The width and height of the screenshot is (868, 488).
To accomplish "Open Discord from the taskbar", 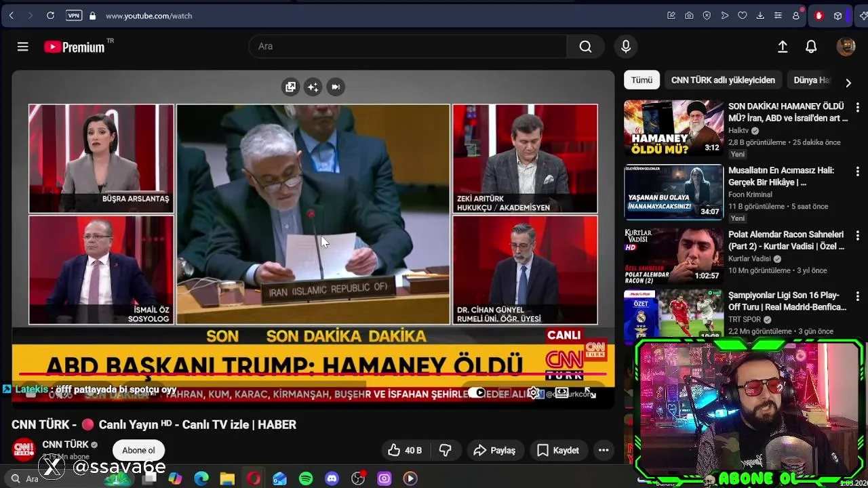I will pyautogui.click(x=332, y=479).
